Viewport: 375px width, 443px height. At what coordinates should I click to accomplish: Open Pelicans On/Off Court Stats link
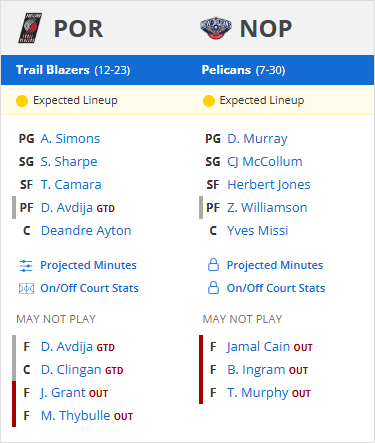coord(276,288)
